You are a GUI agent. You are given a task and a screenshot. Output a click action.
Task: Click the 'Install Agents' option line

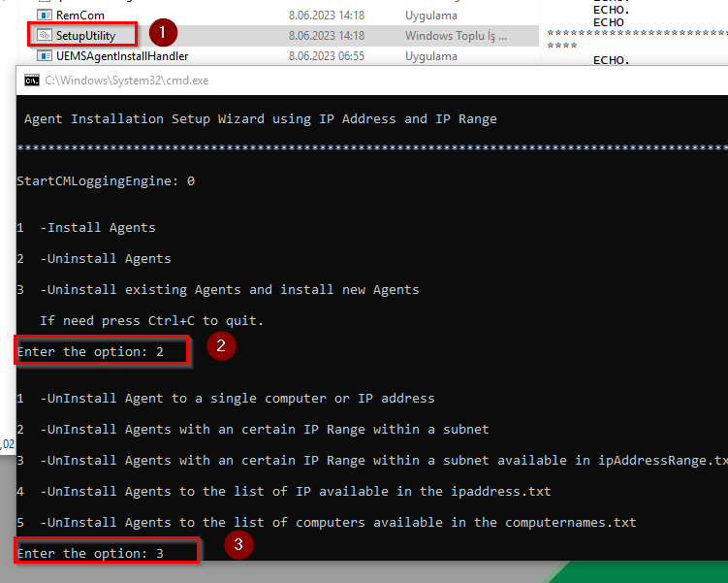coord(86,228)
